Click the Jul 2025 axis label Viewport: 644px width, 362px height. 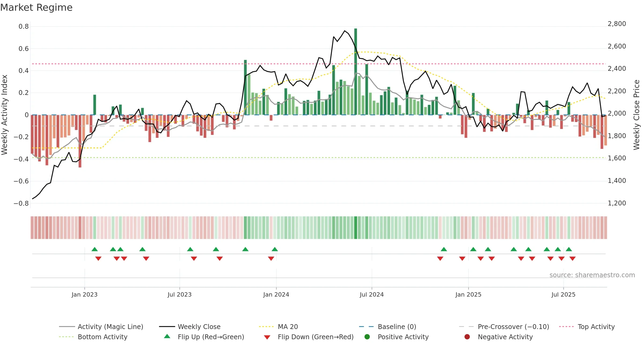[x=563, y=294]
